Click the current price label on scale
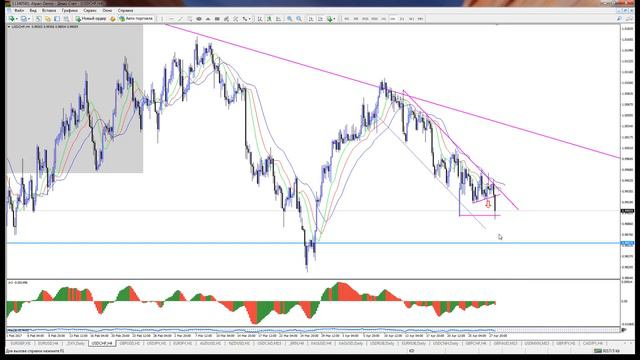 pos(627,211)
